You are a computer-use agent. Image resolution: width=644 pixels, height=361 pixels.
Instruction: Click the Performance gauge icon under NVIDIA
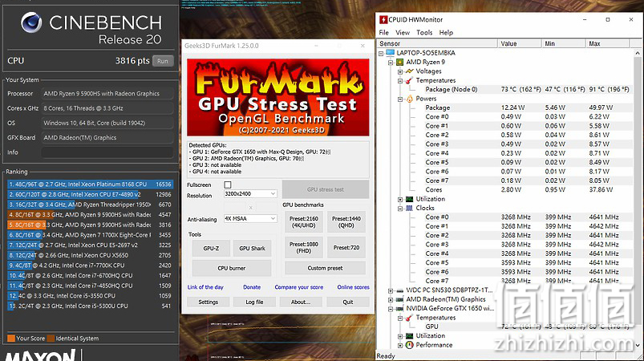410,345
